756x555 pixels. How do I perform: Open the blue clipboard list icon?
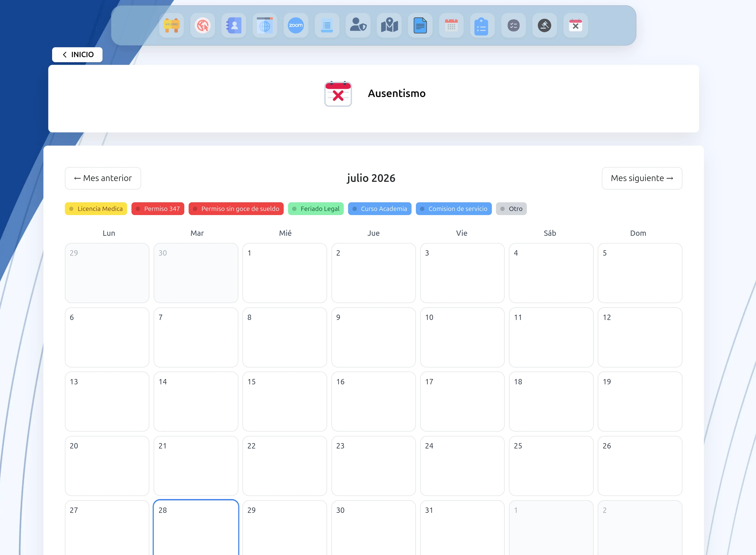pos(482,26)
